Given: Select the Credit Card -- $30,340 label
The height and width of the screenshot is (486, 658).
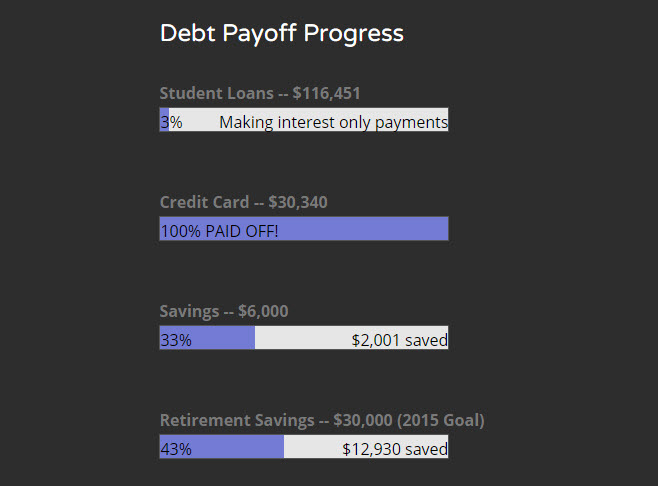Looking at the screenshot, I should tap(243, 203).
